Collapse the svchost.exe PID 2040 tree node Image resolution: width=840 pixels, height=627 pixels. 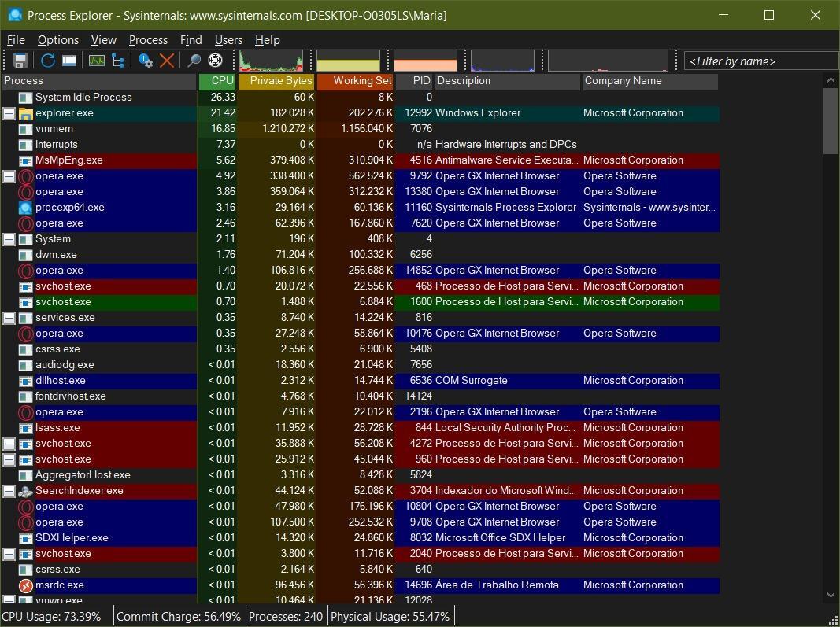click(9, 554)
